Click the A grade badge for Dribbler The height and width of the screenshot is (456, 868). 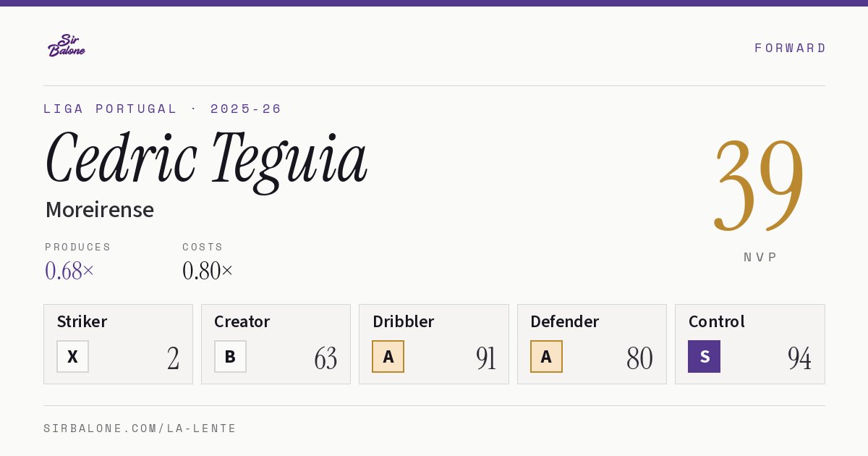(x=388, y=357)
